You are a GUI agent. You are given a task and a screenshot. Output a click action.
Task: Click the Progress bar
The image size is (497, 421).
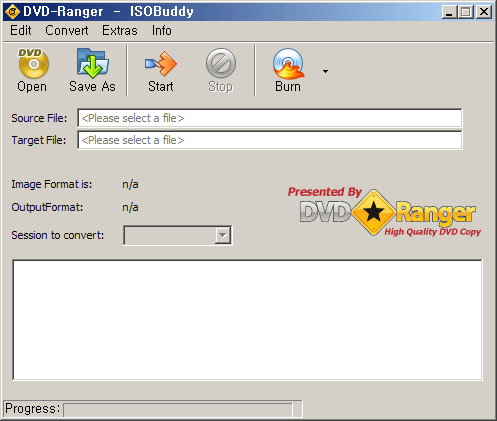tap(178, 410)
